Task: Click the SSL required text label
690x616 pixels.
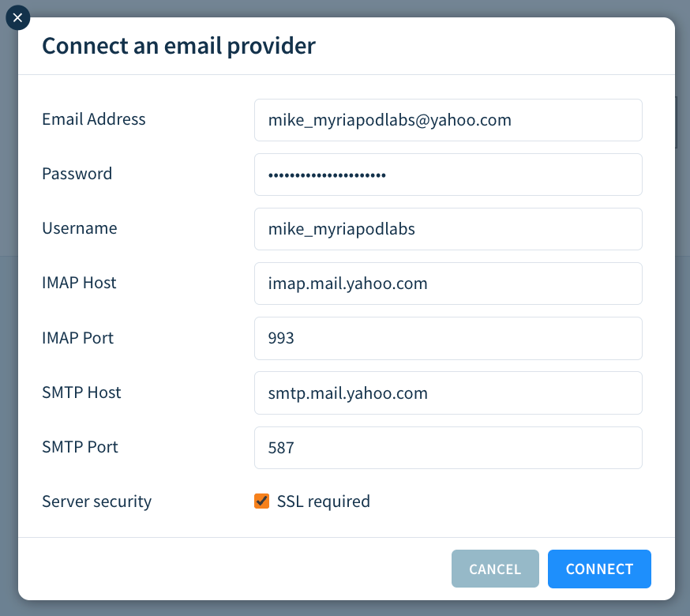Action: point(322,501)
